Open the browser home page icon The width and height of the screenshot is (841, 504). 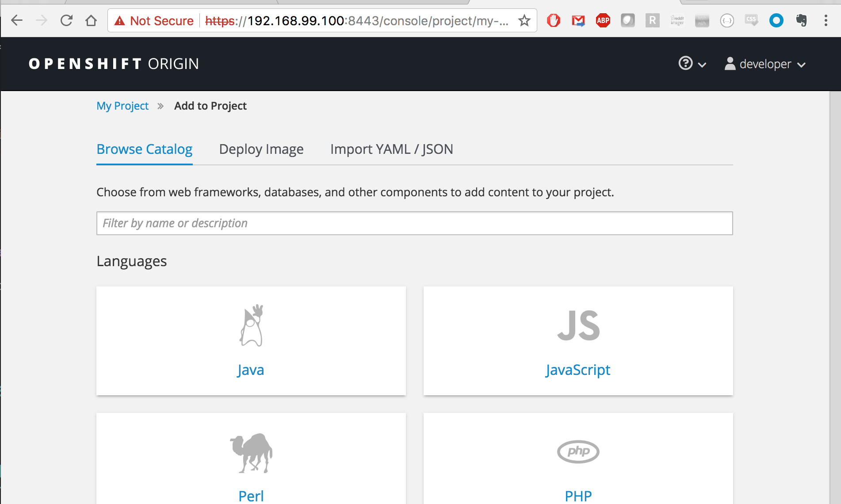coord(91,20)
